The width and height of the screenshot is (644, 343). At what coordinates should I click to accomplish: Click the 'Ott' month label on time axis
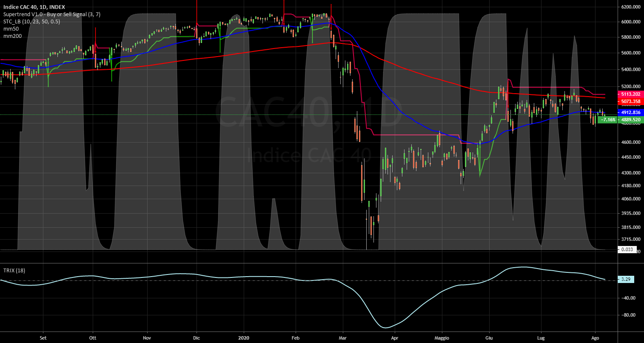(x=93, y=338)
